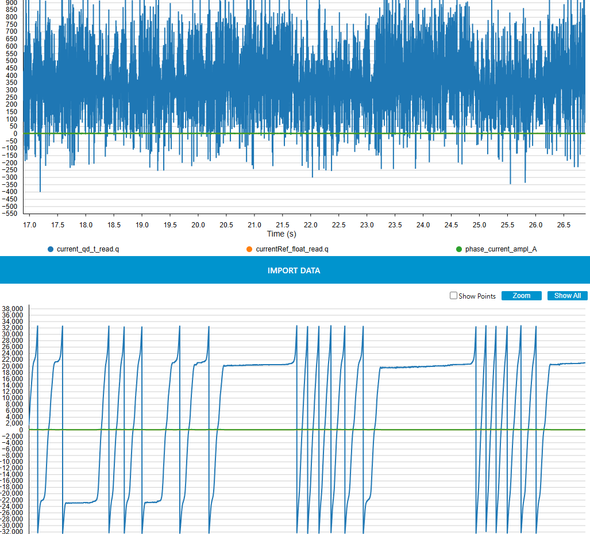This screenshot has height=534, width=590.
Task: Enable the Show Points checkbox
Action: [453, 295]
